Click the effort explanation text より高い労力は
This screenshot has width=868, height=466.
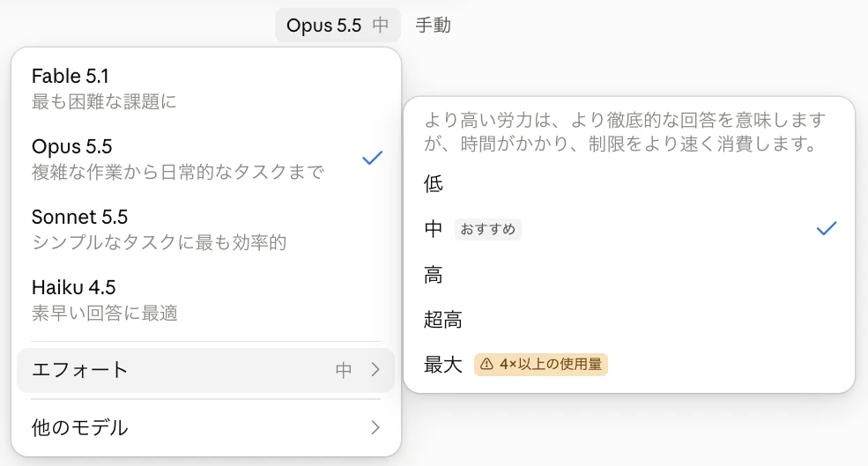tap(625, 132)
